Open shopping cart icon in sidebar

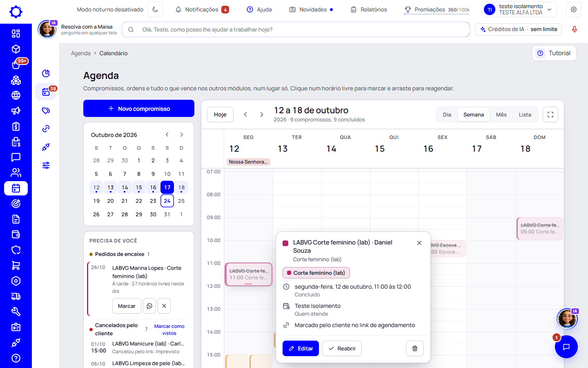[x=16, y=265]
